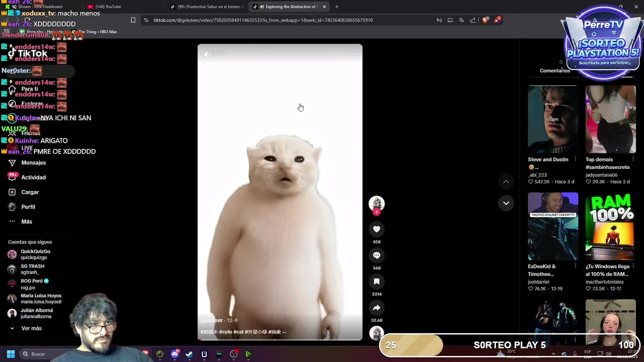The image size is (644, 362).
Task: Switch to the Comentarios tab
Action: click(555, 70)
